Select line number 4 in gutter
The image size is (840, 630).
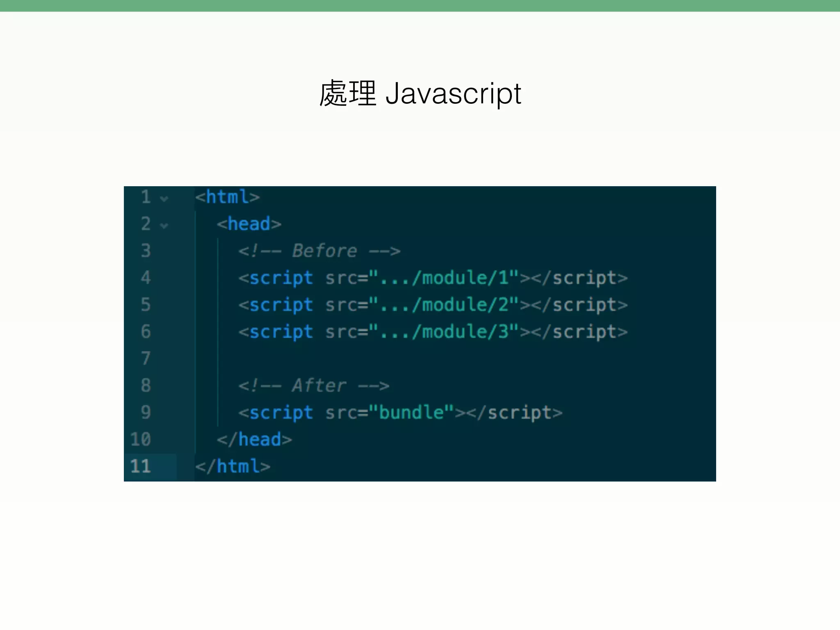[146, 278]
